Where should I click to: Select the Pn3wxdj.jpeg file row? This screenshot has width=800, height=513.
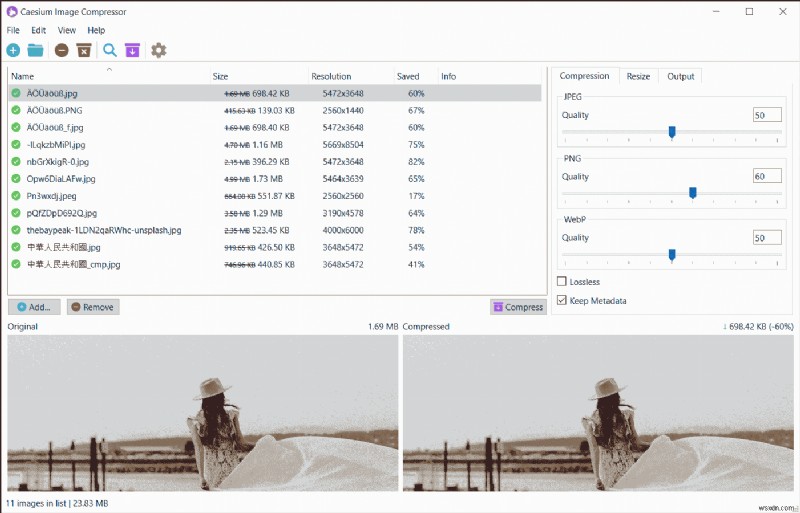[x=274, y=196]
